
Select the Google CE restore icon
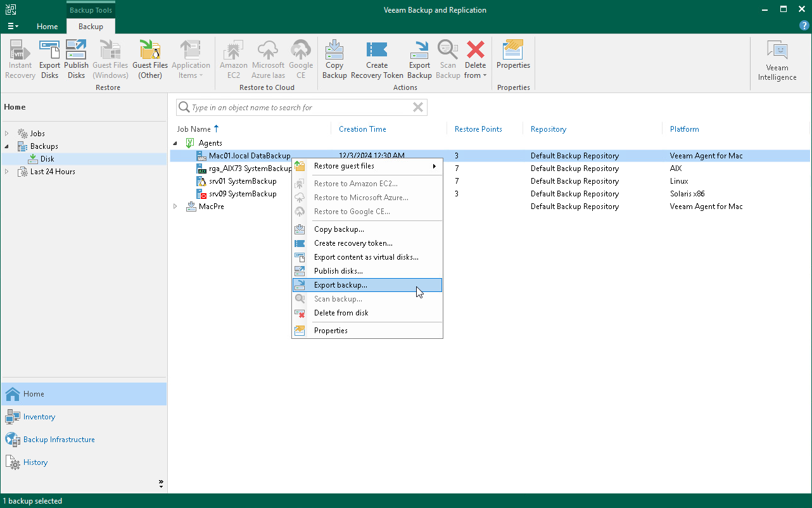301,58
